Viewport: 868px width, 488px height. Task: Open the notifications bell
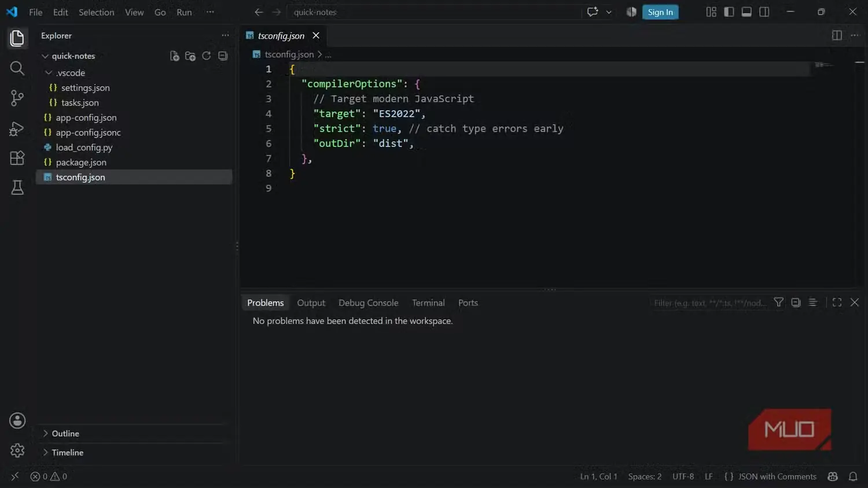[853, 476]
